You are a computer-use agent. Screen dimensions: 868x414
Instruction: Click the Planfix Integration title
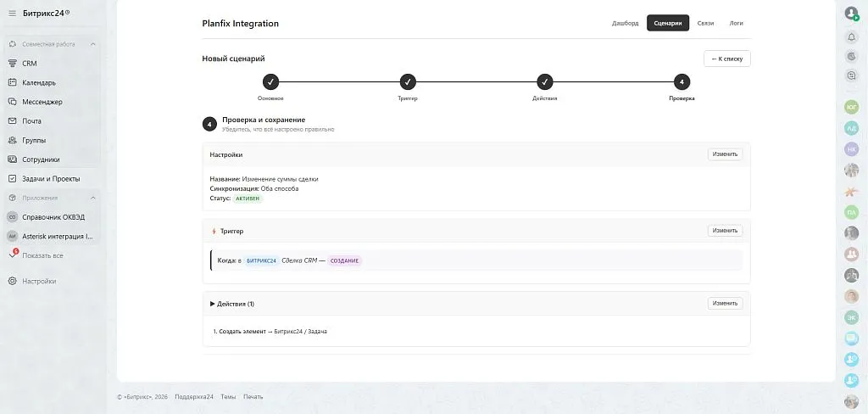coord(240,24)
